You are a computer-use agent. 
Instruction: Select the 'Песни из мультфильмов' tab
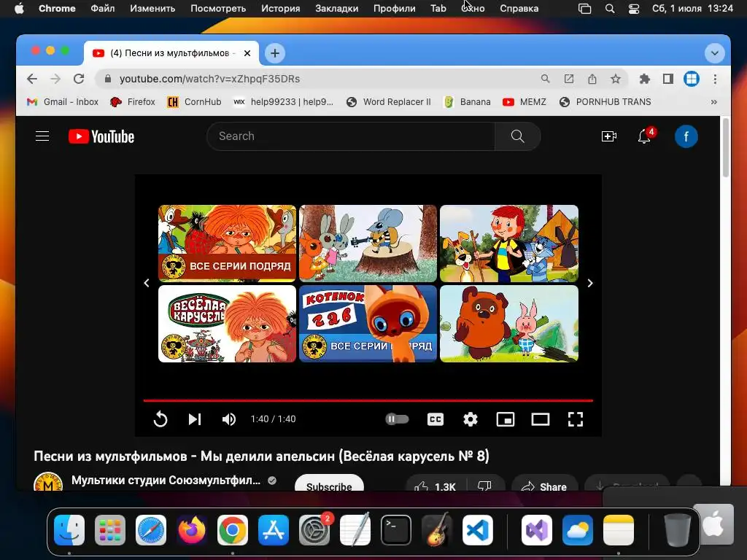click(x=171, y=52)
